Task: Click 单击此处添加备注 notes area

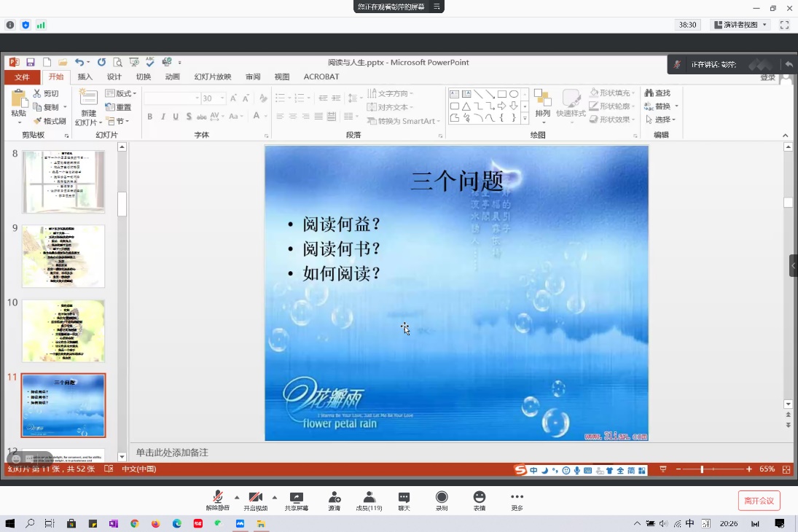Action: click(172, 453)
